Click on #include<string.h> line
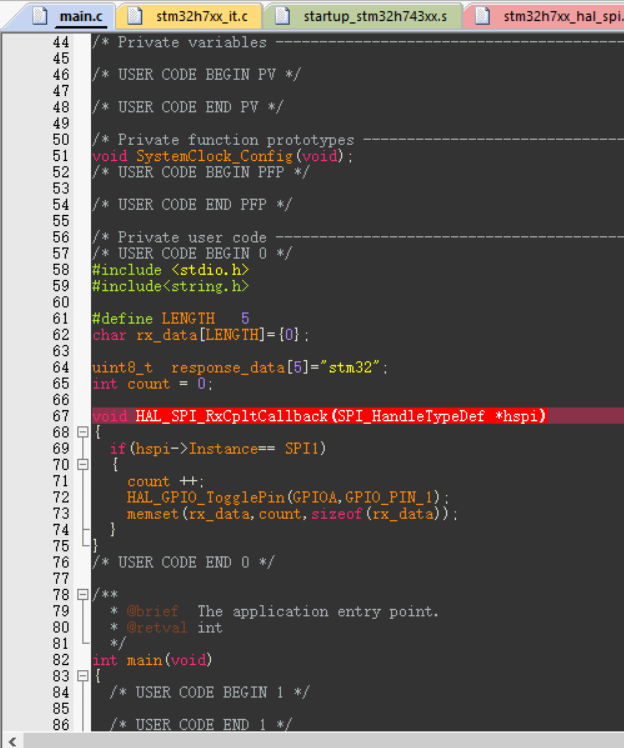Screen dimensions: 624x748 [x=170, y=286]
